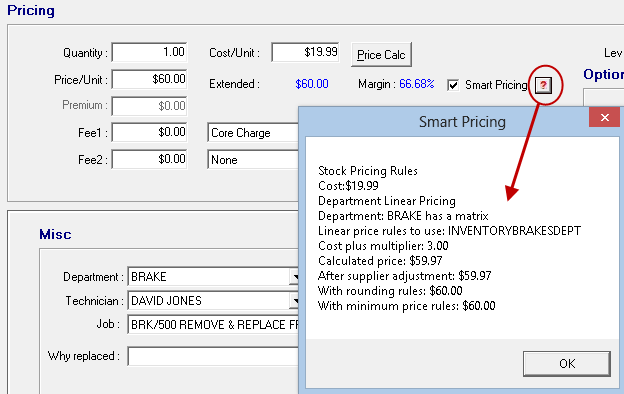Image resolution: width=624 pixels, height=394 pixels.
Task: Click 'Linear price rules to use: INVENTORYBRAKESDEPT' text
Action: [449, 231]
